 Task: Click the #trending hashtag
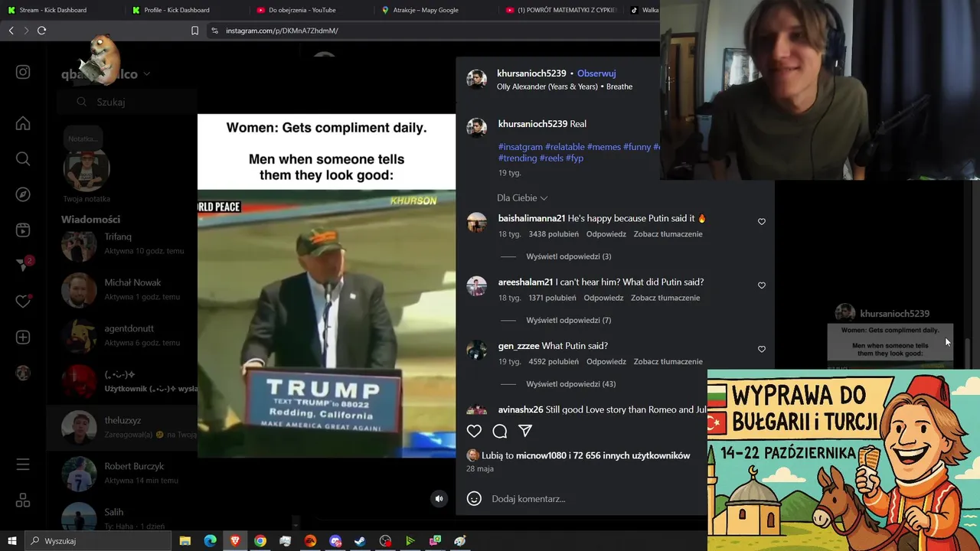pos(518,158)
